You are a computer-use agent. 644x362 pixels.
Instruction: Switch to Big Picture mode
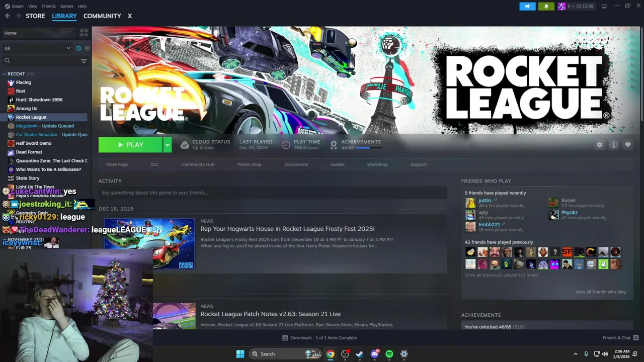coord(604,6)
